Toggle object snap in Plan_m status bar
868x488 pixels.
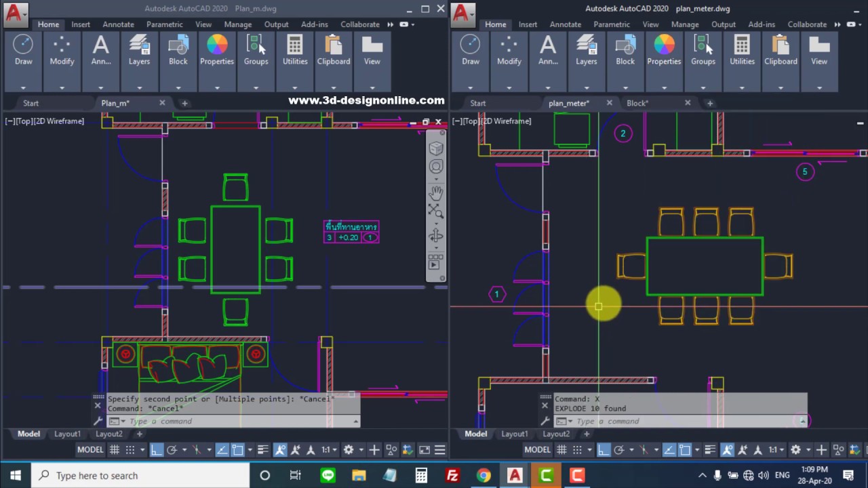click(237, 449)
